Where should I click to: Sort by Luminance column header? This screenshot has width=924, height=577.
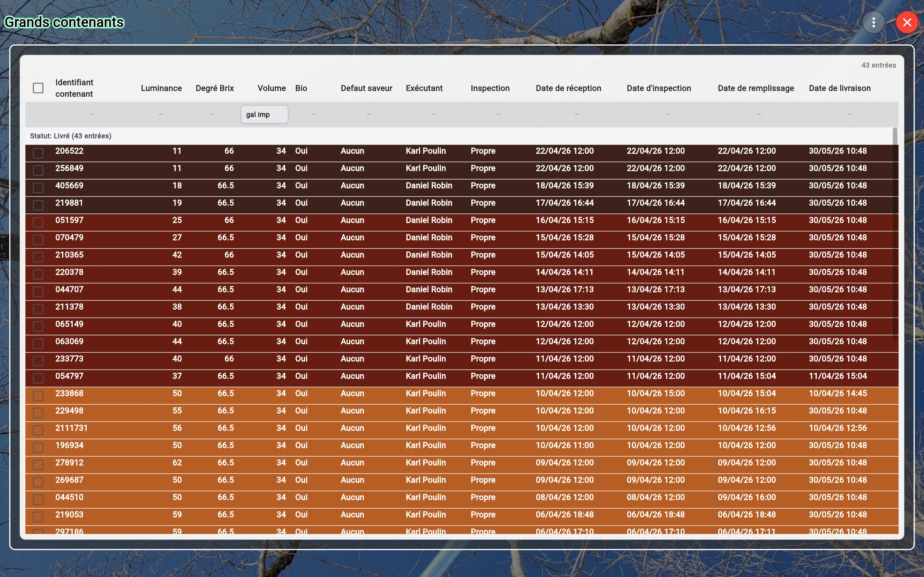click(161, 88)
